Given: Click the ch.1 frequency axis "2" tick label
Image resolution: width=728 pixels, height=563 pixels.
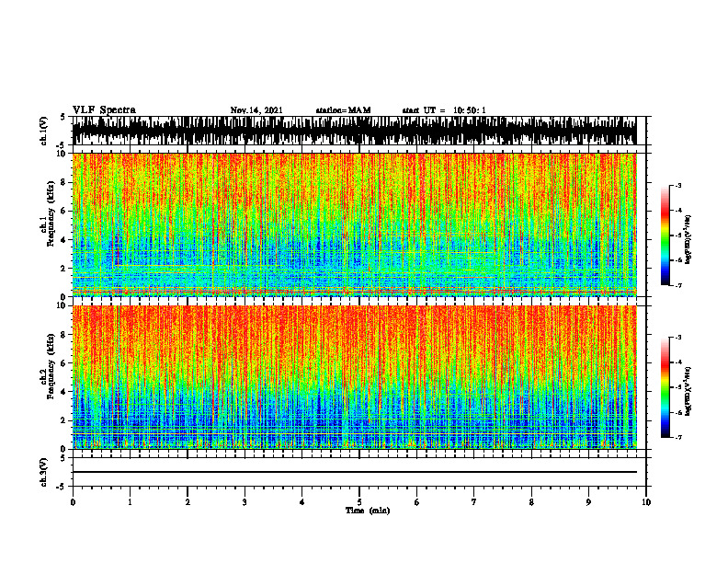Looking at the screenshot, I should click(x=63, y=269).
